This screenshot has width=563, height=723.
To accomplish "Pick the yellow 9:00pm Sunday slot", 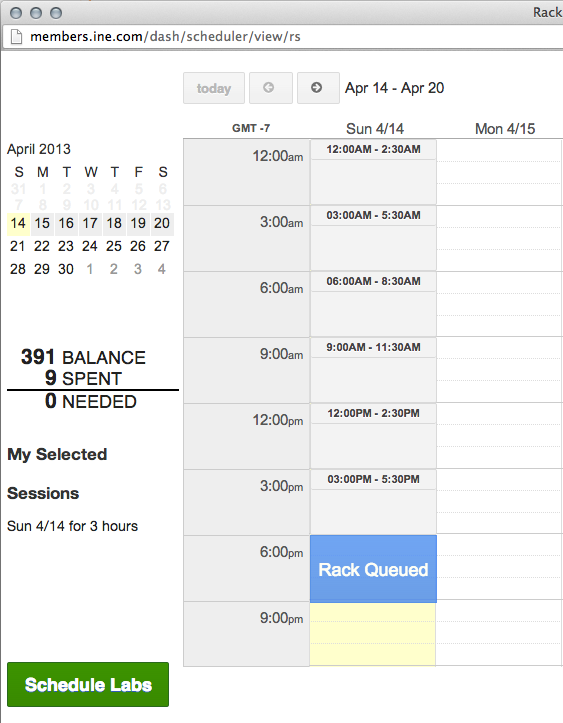I will (x=373, y=634).
